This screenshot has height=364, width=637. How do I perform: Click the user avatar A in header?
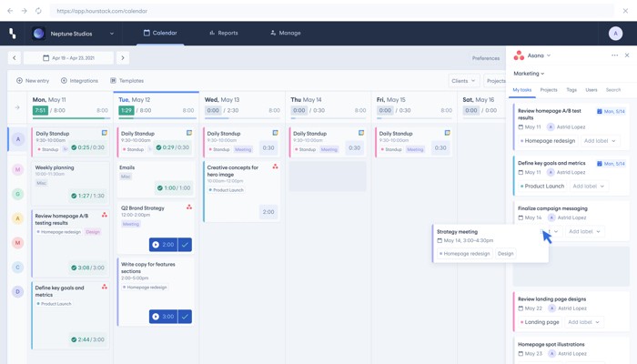coord(615,34)
